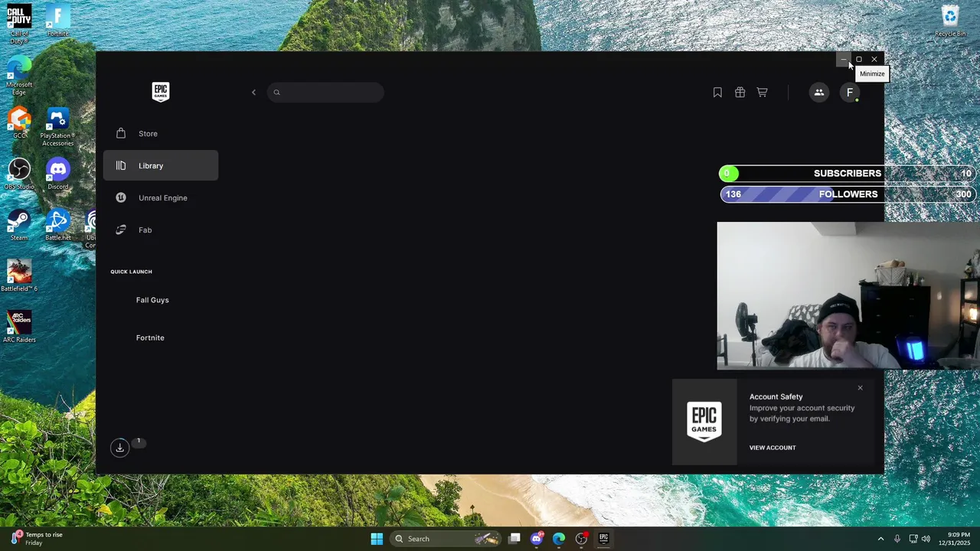This screenshot has width=980, height=551.
Task: Click the Unreal Engine logo icon
Action: [x=121, y=197]
